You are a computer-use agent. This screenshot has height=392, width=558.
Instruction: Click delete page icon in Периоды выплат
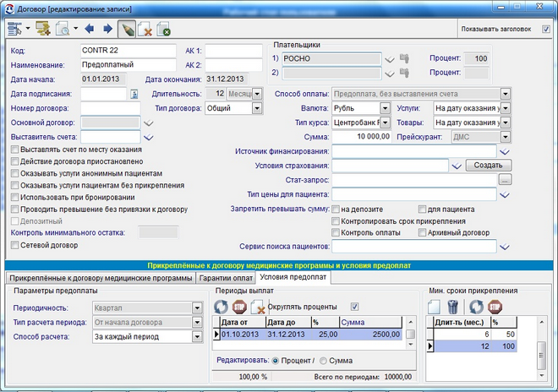(x=258, y=307)
